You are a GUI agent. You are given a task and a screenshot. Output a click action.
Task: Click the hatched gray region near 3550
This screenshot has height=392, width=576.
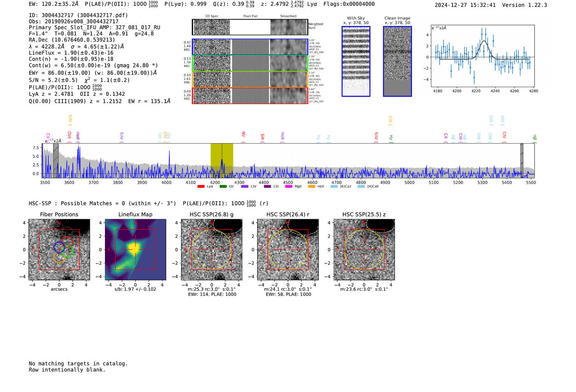coord(56,160)
